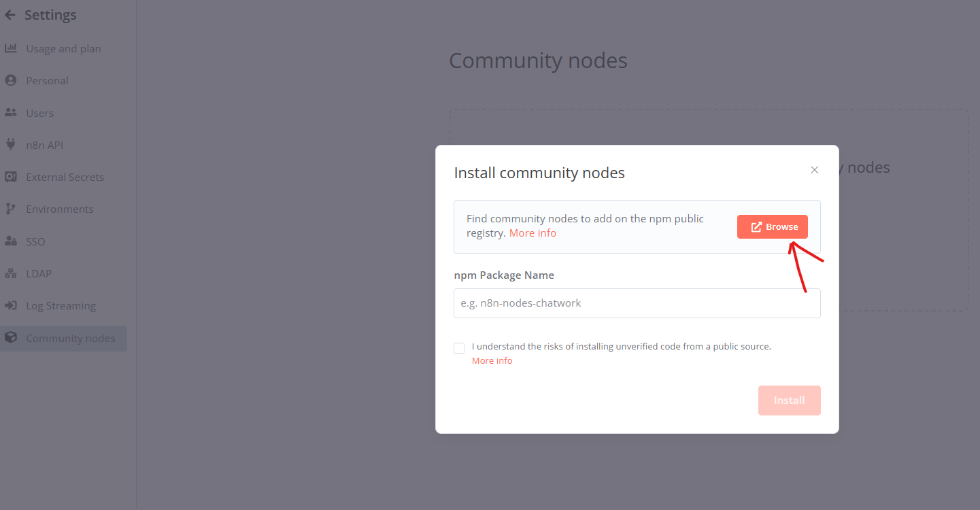The image size is (980, 510).
Task: Select the LDAP hierarchy icon
Action: pyautogui.click(x=11, y=273)
